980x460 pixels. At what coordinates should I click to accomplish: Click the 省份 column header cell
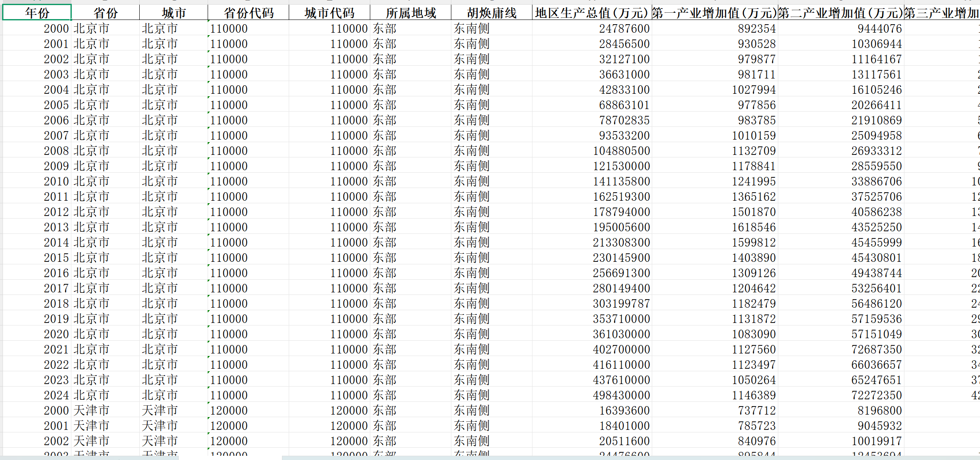(x=105, y=13)
